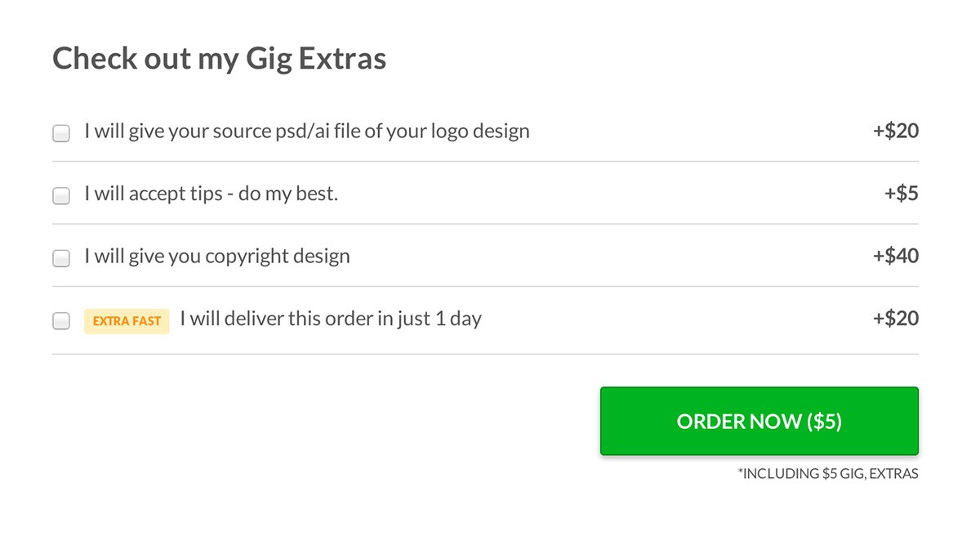
Task: Select the 1 day delivery checkbox
Action: point(61,321)
